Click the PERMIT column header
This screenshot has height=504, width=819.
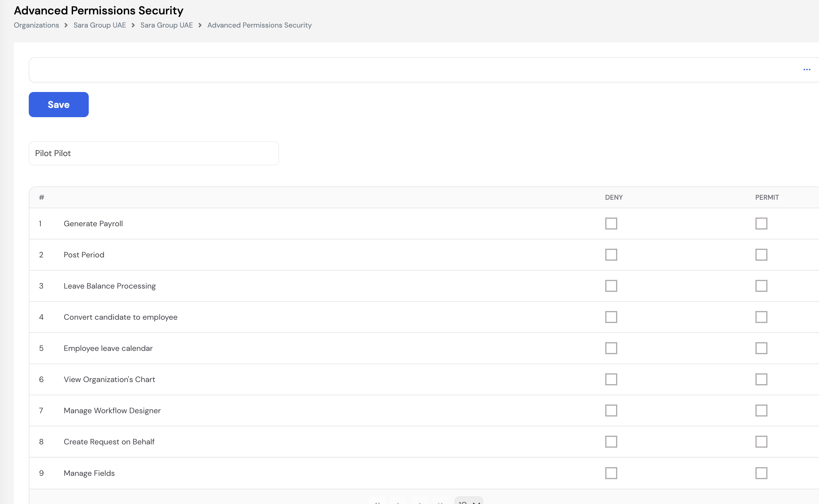[x=767, y=197]
